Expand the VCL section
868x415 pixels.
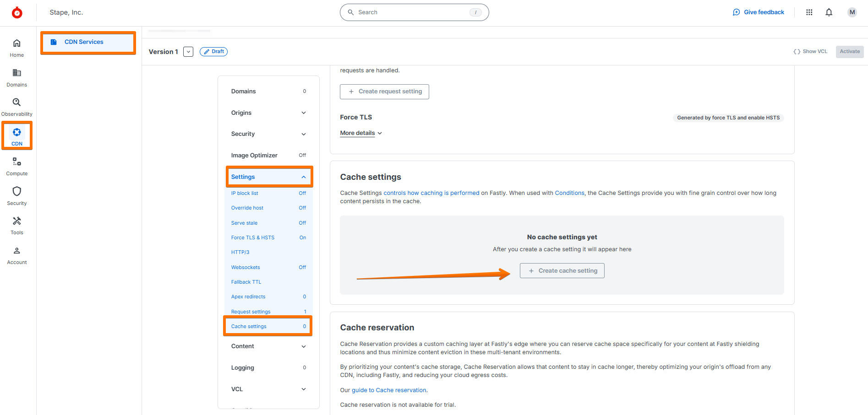click(x=268, y=389)
